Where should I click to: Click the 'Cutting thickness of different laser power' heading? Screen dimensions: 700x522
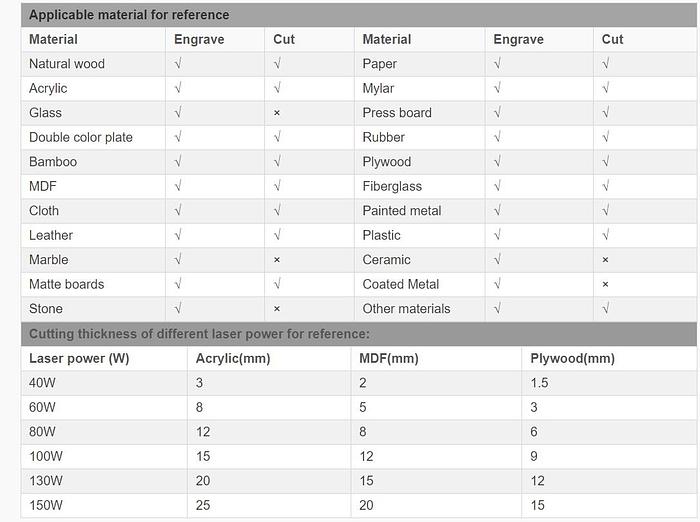point(199,334)
